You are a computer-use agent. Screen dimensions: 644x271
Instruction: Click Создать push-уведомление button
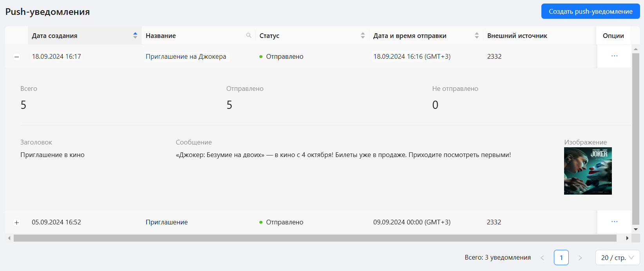coord(590,11)
